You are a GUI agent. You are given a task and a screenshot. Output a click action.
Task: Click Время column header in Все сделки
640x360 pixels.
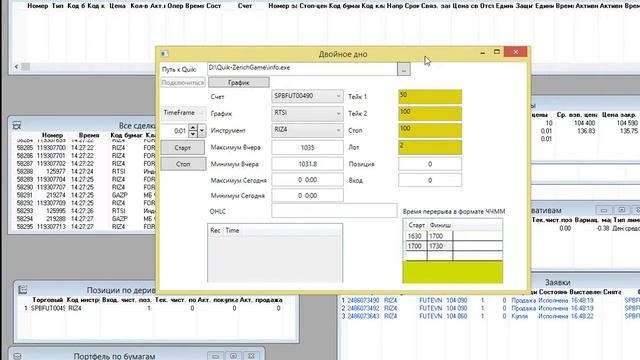89,135
